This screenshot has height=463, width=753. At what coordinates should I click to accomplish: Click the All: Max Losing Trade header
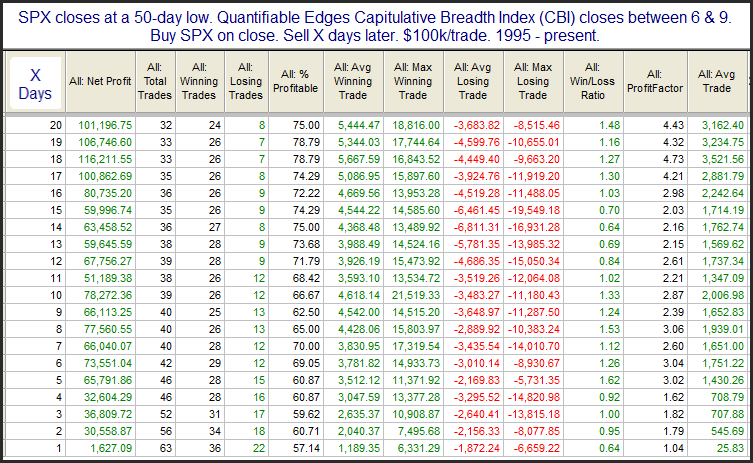tap(533, 82)
